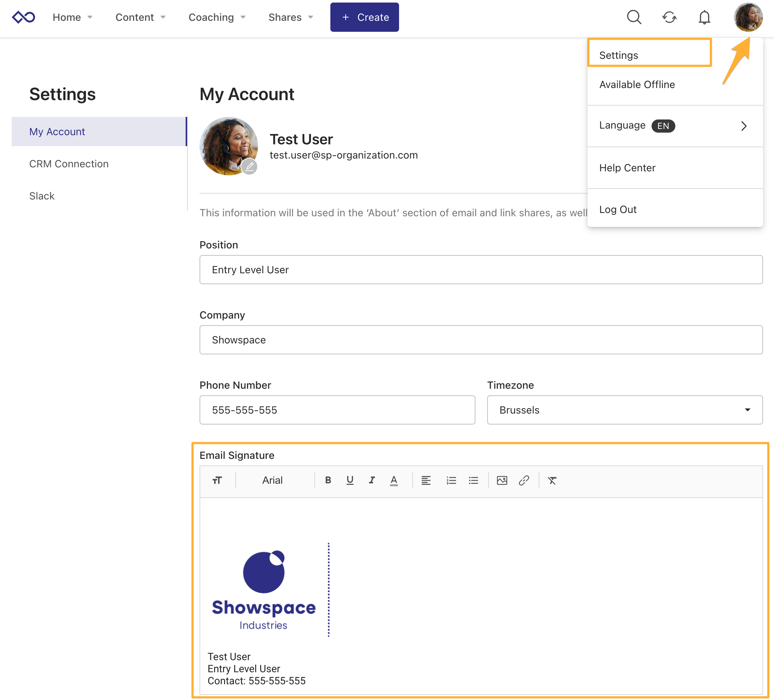Screen dimensions: 774x700
Task: Open the Arial font dropdown
Action: click(272, 480)
